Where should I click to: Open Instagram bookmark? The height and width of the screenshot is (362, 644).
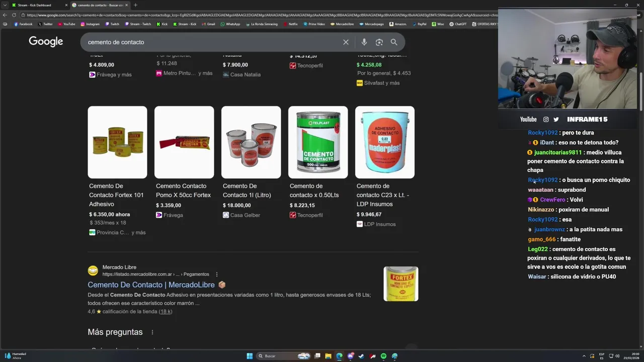tap(90, 24)
